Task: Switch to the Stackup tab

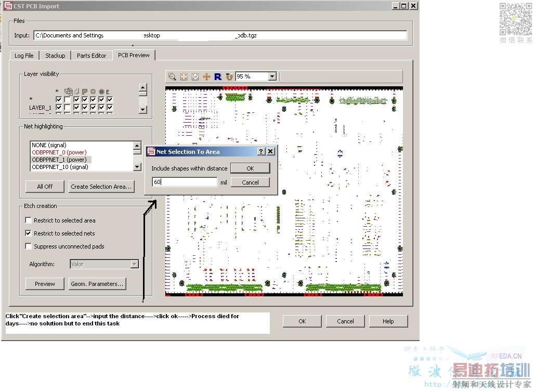Action: tap(55, 56)
